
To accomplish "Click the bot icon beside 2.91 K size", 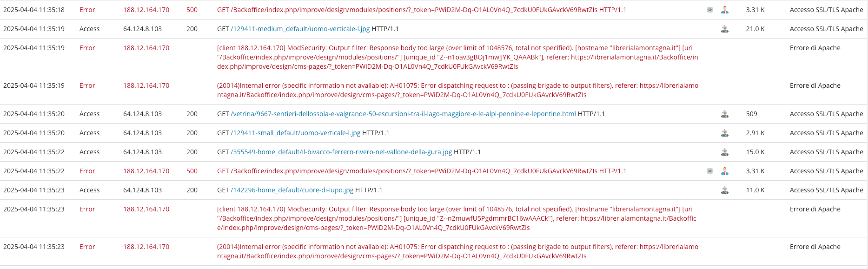I will [725, 133].
